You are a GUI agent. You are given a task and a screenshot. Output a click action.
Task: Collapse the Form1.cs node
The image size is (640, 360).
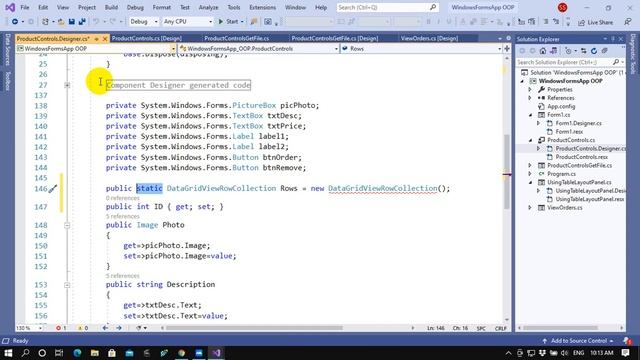(x=530, y=115)
